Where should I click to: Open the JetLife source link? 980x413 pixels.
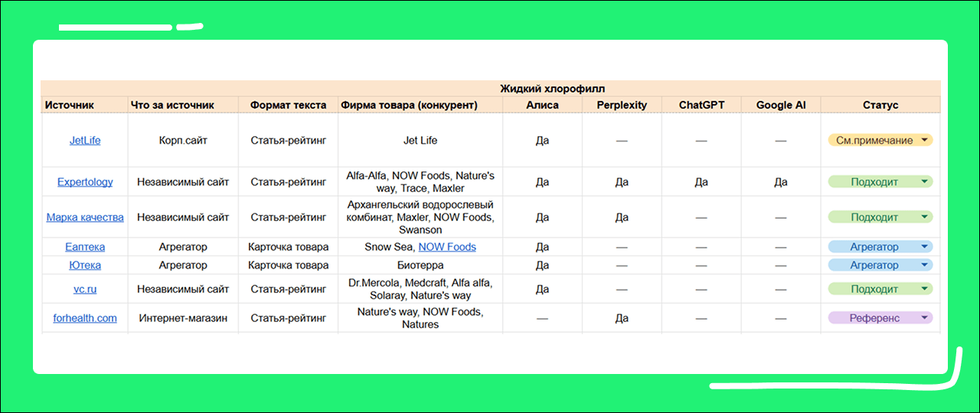[85, 141]
